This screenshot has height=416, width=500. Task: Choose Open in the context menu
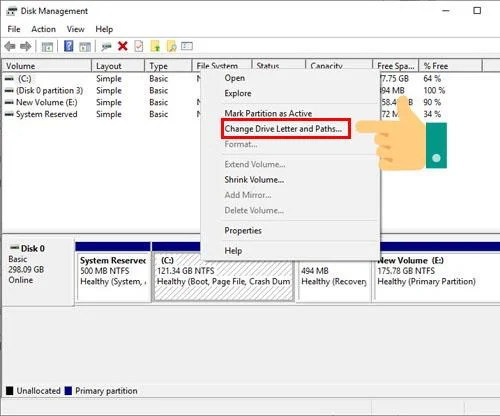pos(235,78)
